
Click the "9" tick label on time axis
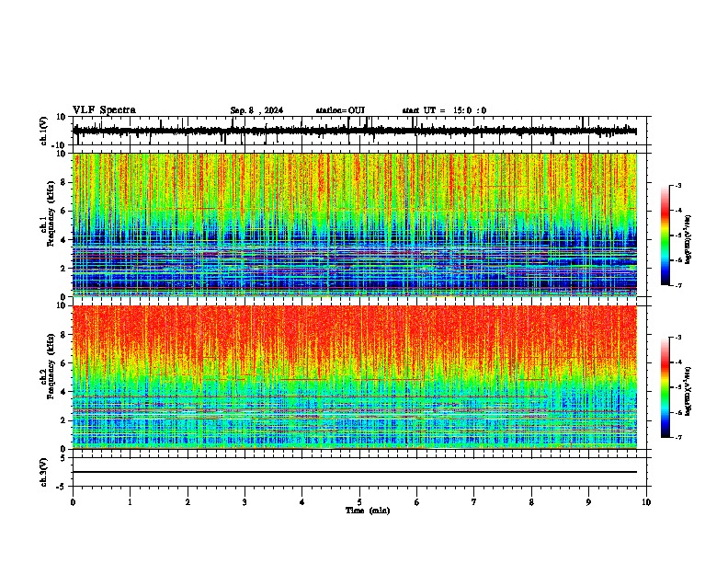click(x=588, y=502)
